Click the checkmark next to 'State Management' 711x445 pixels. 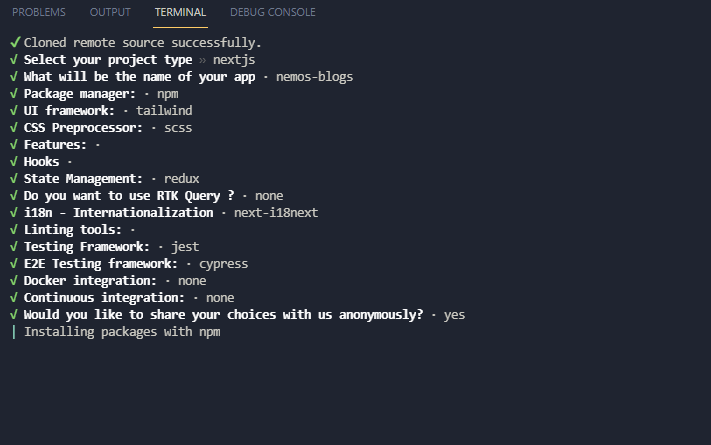[14, 179]
